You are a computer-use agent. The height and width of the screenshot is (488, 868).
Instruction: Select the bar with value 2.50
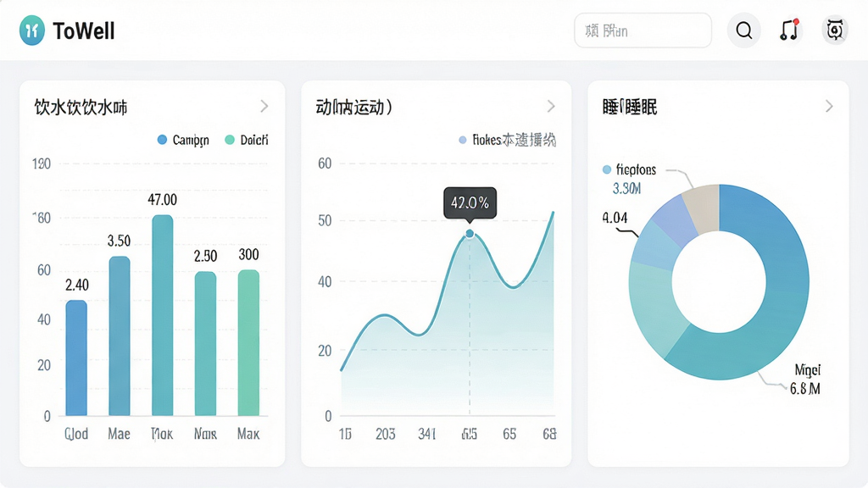tap(205, 344)
